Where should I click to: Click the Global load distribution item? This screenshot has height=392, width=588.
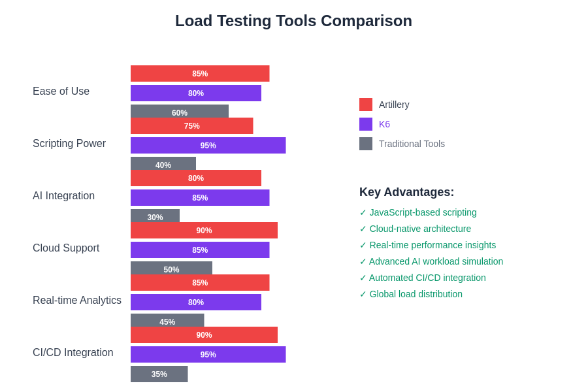[411, 294]
